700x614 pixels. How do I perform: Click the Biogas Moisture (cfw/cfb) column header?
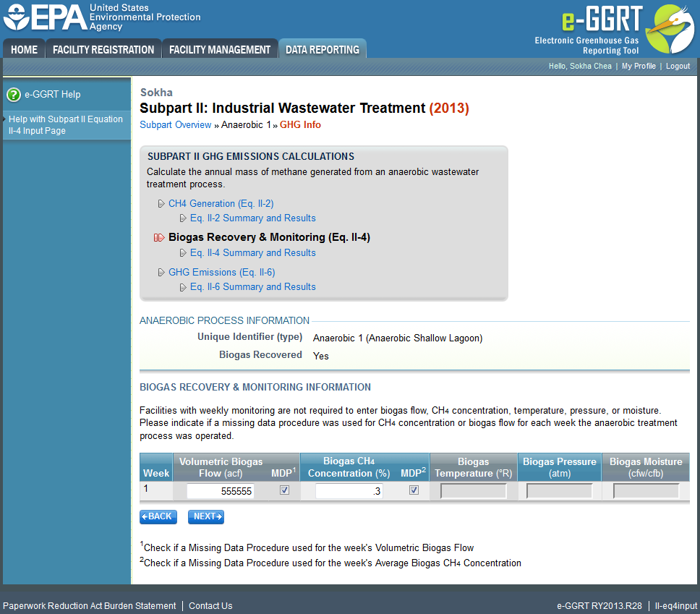click(x=646, y=467)
